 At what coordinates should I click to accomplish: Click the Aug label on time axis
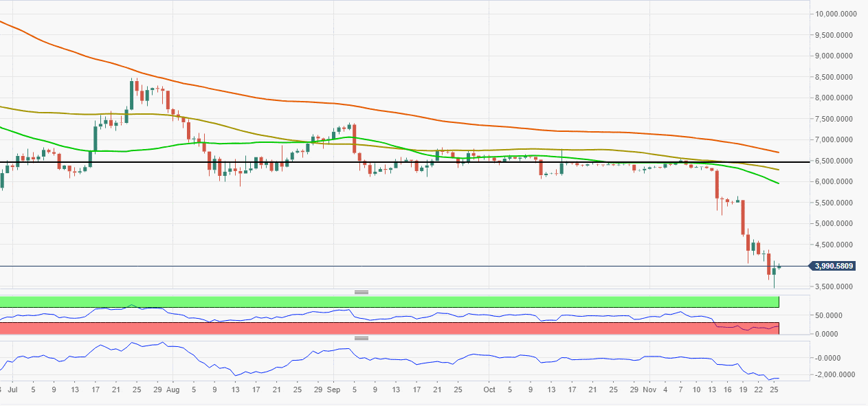[x=173, y=389]
